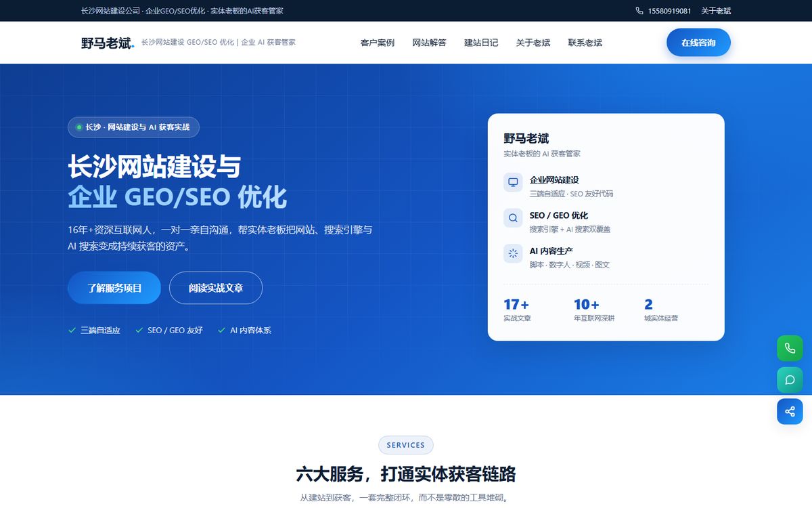The width and height of the screenshot is (812, 508).
Task: Open the 网站解答 menu item
Action: 430,43
